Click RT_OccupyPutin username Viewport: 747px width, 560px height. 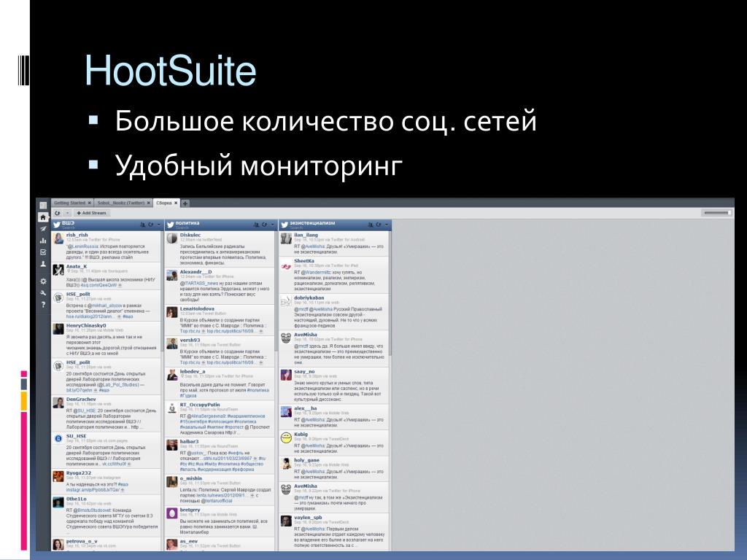click(x=200, y=405)
